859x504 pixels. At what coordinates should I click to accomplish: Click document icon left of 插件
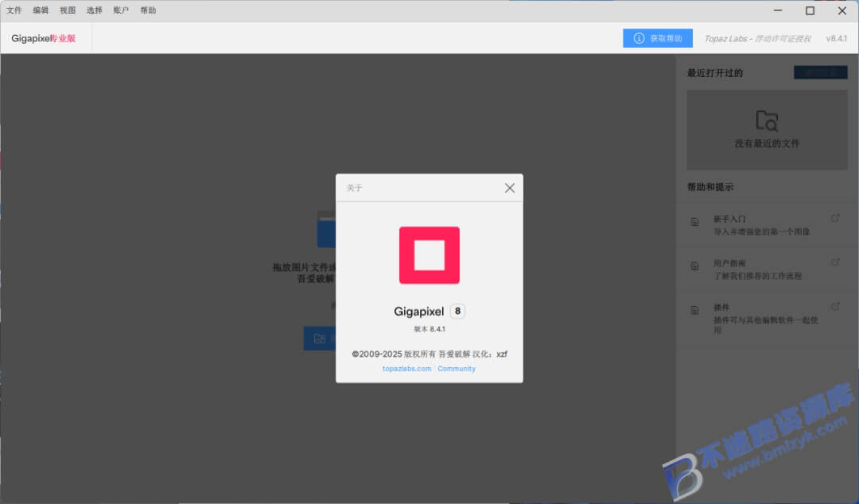click(x=694, y=311)
